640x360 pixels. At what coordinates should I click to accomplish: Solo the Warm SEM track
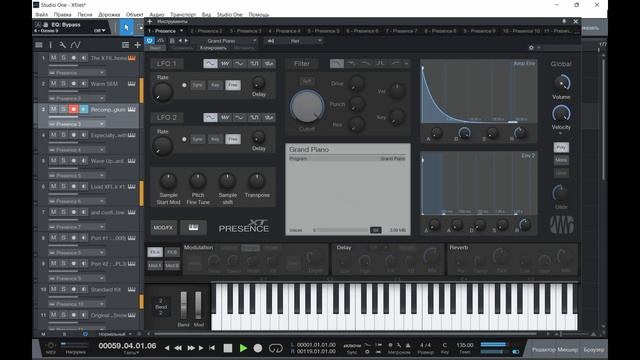(64, 84)
